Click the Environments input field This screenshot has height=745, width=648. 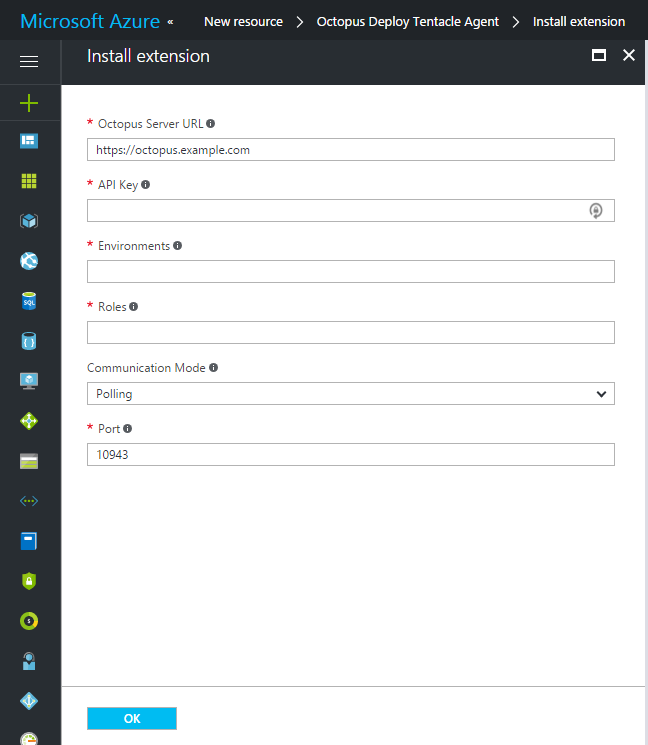(x=350, y=272)
